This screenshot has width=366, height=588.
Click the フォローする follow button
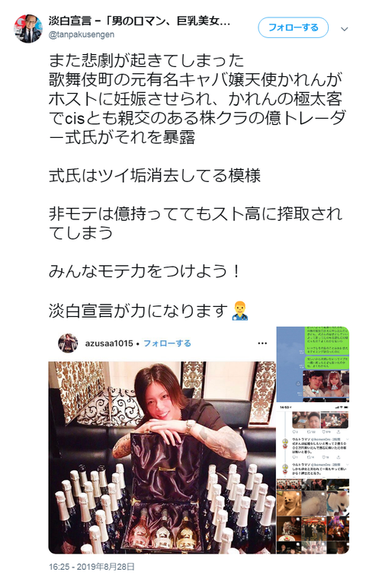293,27
